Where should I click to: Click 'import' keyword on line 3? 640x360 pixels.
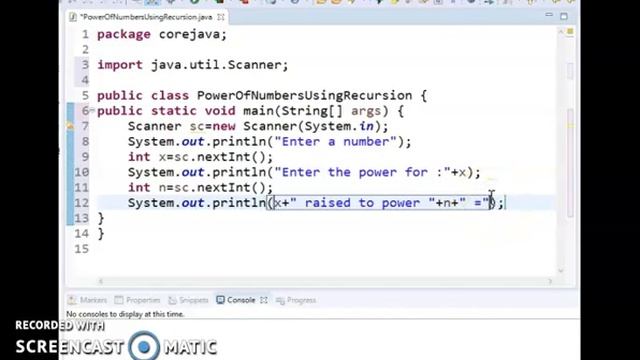[x=120, y=65]
